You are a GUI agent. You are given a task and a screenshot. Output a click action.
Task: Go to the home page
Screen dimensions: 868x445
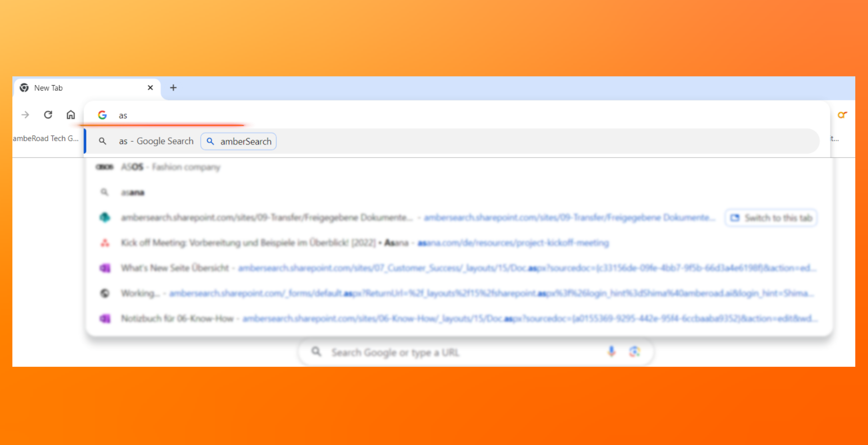click(71, 115)
